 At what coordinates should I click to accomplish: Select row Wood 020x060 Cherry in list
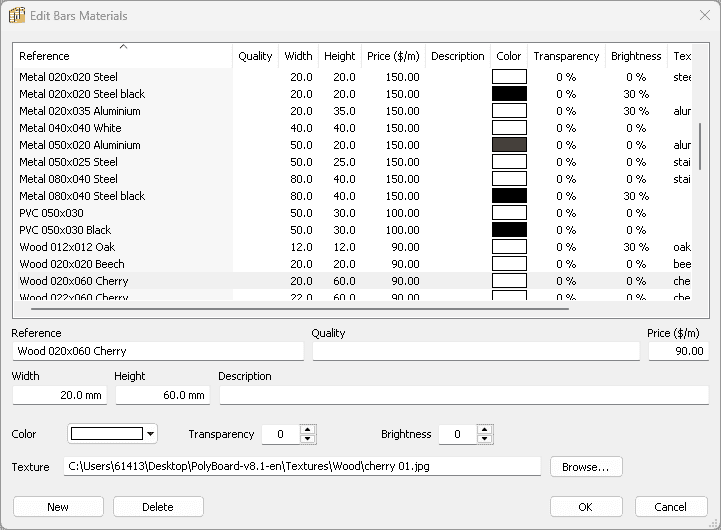coord(354,281)
